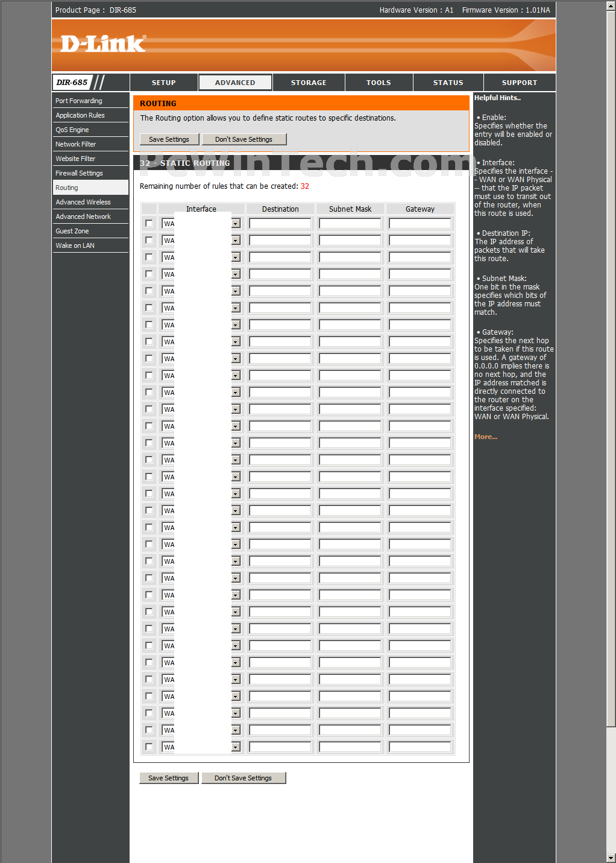
Task: Click the first row Destination field
Action: (280, 224)
